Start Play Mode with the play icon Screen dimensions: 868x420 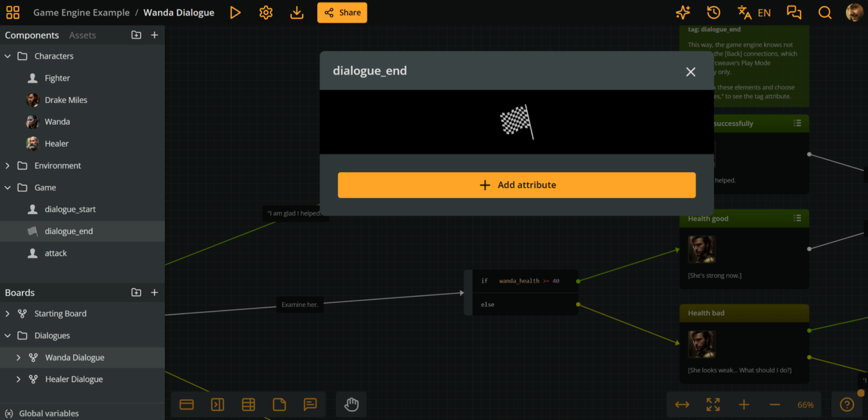(235, 13)
